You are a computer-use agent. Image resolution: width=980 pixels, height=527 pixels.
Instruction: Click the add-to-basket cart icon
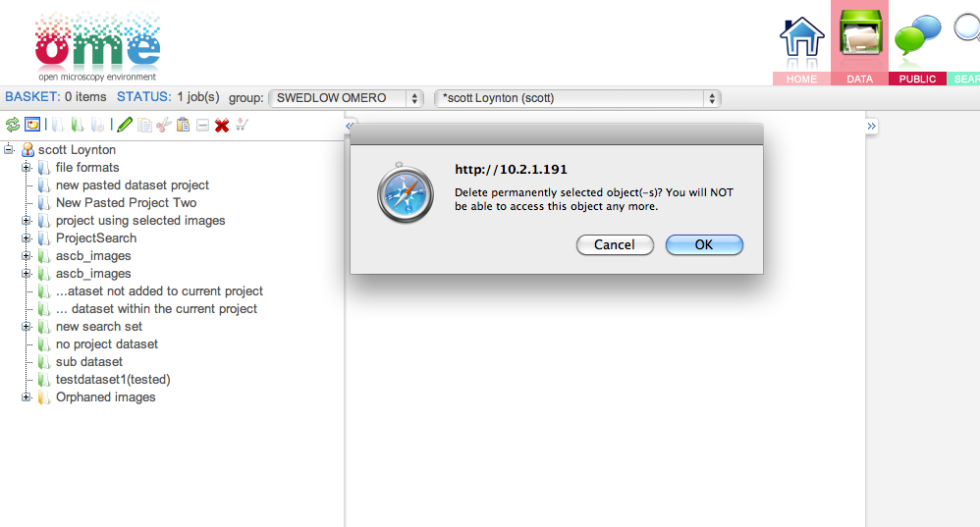tap(242, 125)
